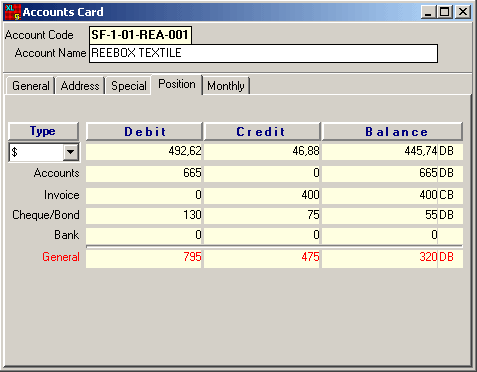Screen dimensions: 477x372
Task: Click the Debit column header
Action: click(144, 131)
